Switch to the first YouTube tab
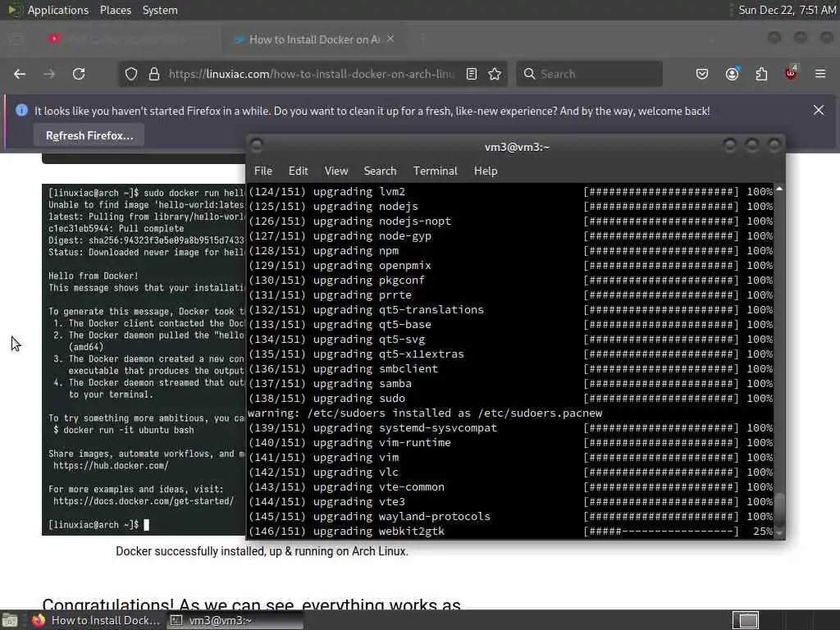This screenshot has height=630, width=840. (129, 39)
